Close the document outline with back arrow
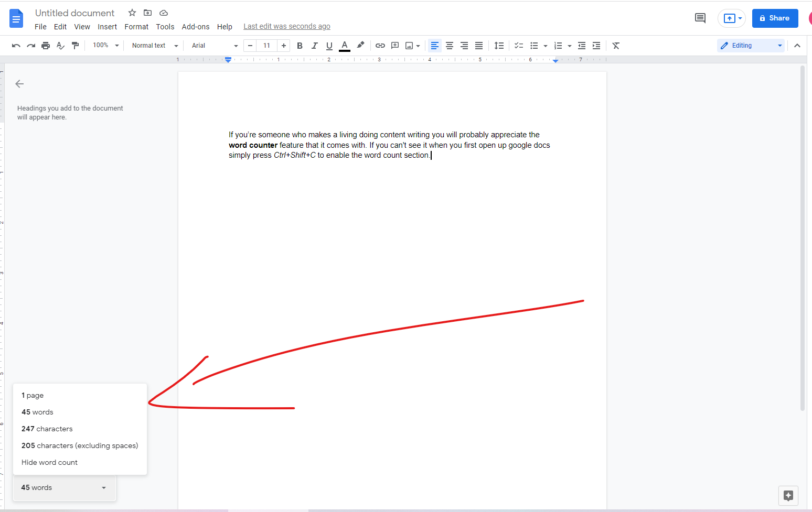Viewport: 812px width, 512px height. coord(19,84)
